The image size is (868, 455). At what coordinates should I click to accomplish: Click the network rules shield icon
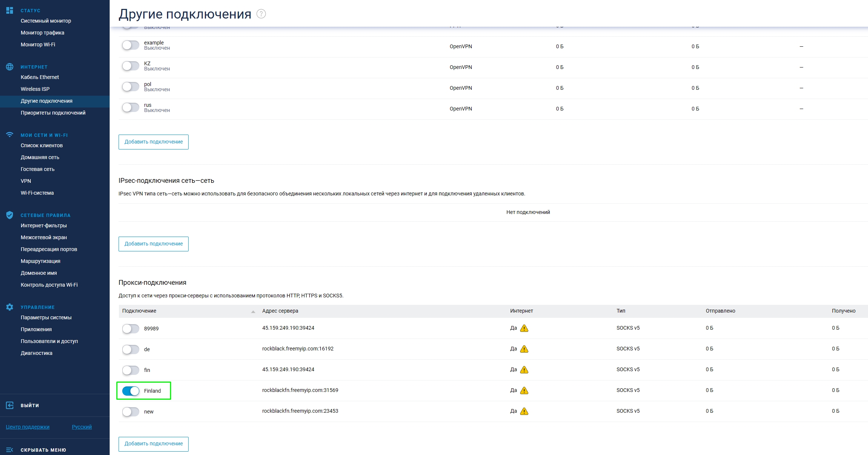tap(10, 215)
